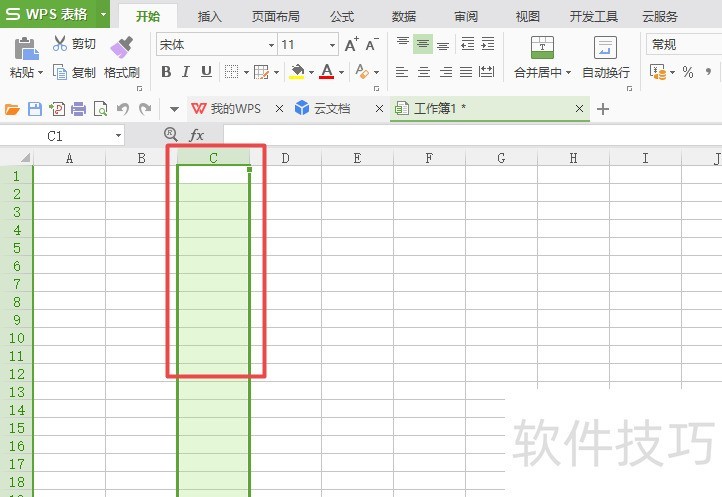
Task: Copy selection using the 复制 icon
Action: click(60, 72)
